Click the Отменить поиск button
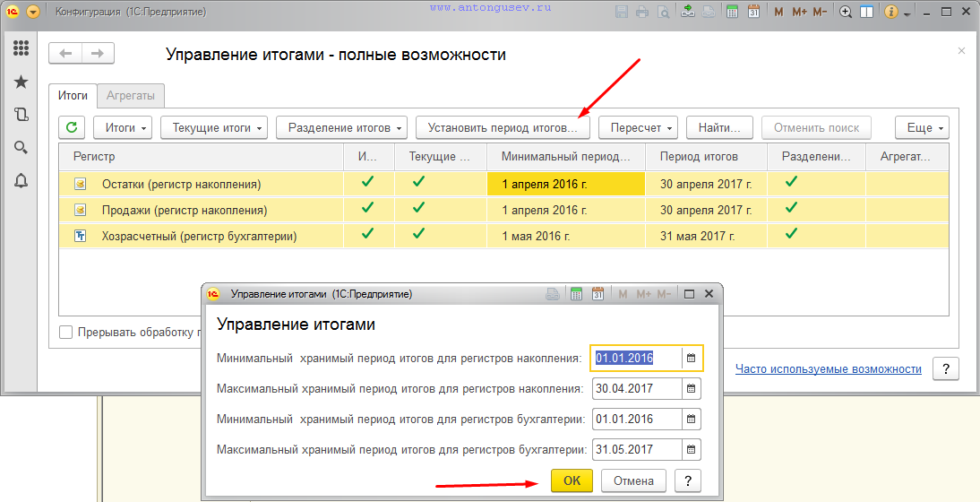 coord(816,127)
